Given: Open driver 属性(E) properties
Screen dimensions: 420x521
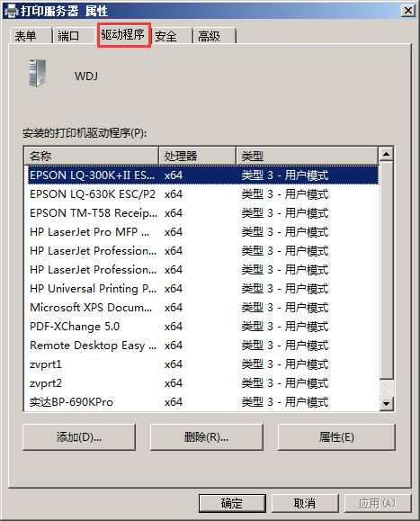Looking at the screenshot, I should pos(336,437).
